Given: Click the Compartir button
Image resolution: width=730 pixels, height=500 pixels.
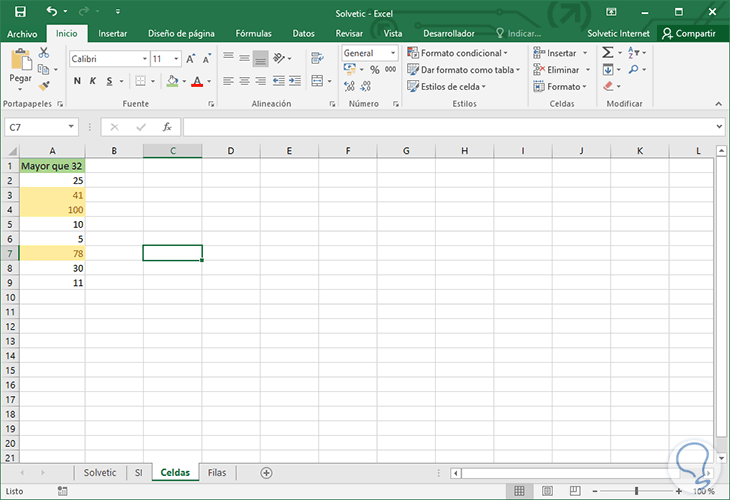Looking at the screenshot, I should (x=689, y=34).
